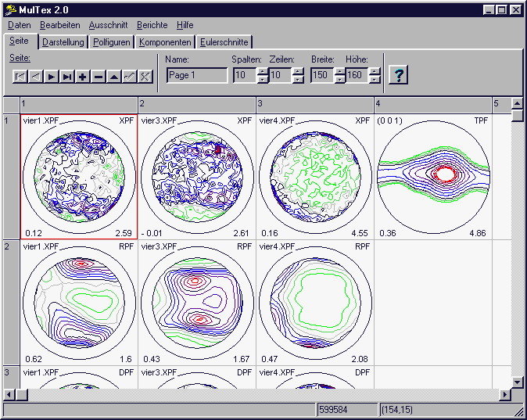
Task: Switch to the Polfiguren tab
Action: [x=111, y=42]
